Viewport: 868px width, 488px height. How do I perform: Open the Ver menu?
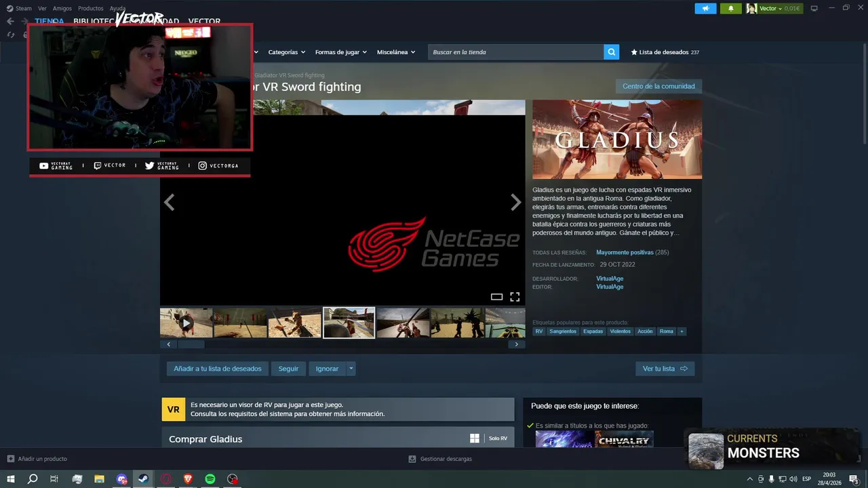click(x=42, y=8)
